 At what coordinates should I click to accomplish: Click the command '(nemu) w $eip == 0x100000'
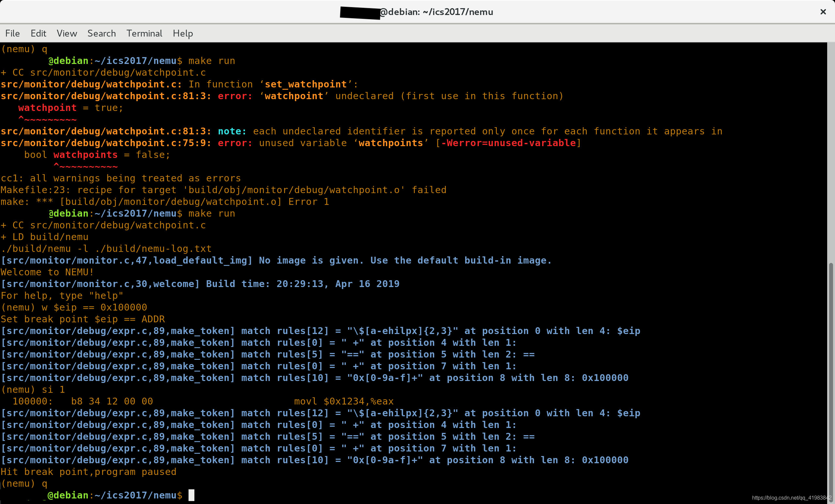[x=74, y=307]
